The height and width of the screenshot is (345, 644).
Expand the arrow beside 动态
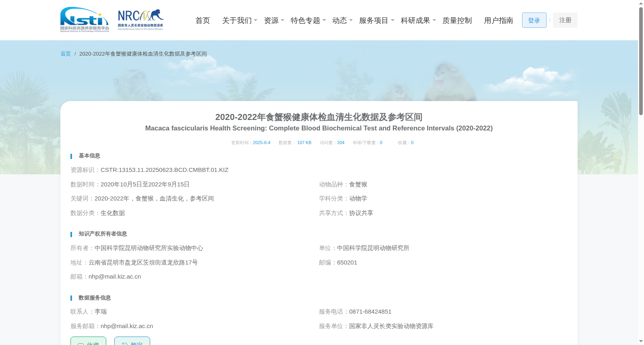coord(351,20)
